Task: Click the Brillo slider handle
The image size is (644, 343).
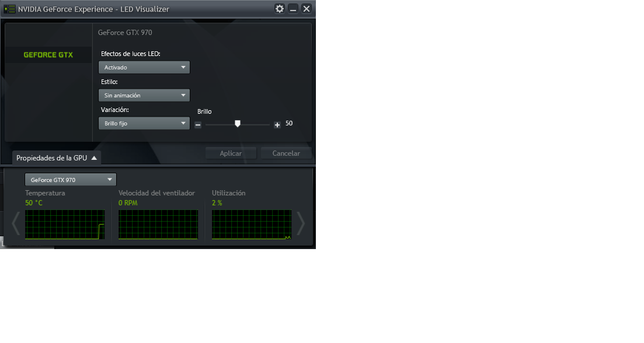Action: (x=238, y=124)
